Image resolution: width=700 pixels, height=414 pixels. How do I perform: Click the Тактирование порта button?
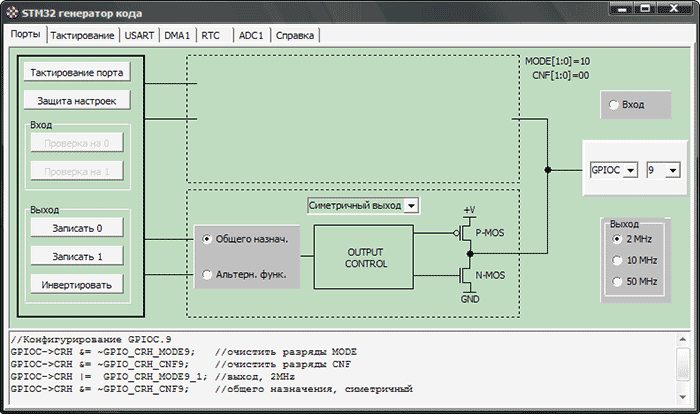pyautogui.click(x=77, y=72)
